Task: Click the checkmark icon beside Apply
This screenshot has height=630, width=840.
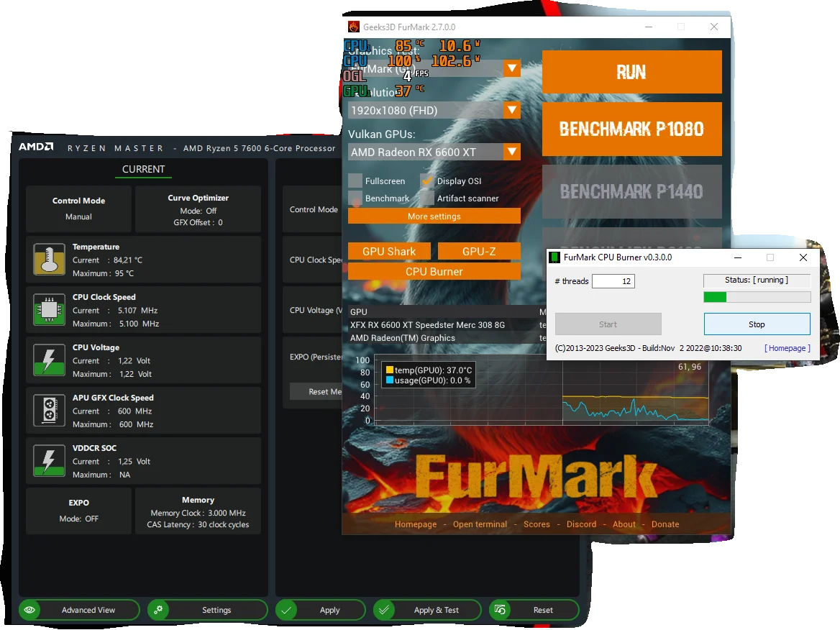Action: coord(287,610)
